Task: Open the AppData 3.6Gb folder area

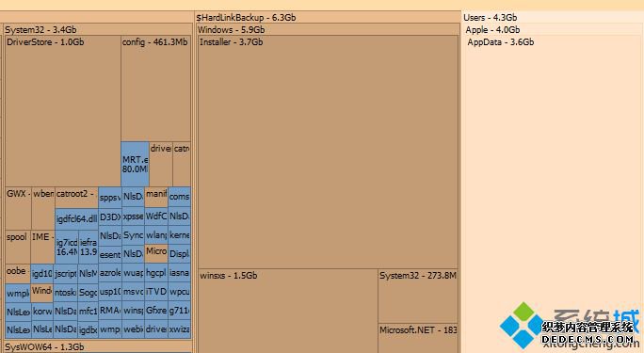Action: [554, 193]
